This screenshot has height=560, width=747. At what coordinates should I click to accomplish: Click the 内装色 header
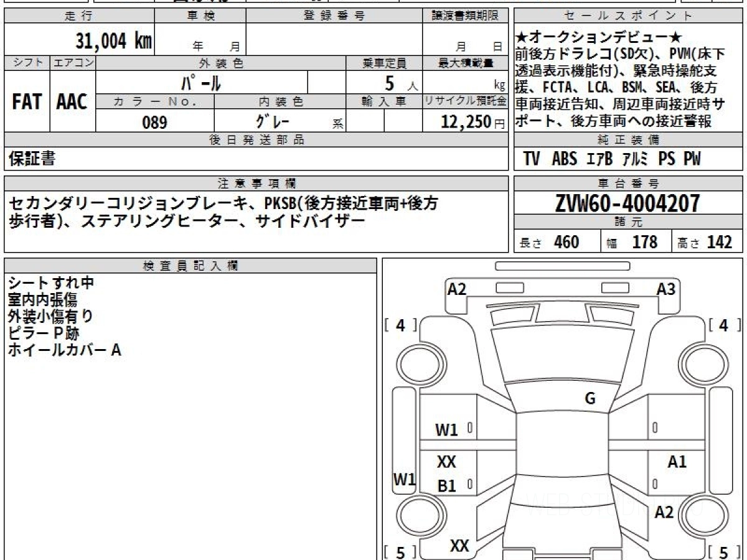point(280,101)
